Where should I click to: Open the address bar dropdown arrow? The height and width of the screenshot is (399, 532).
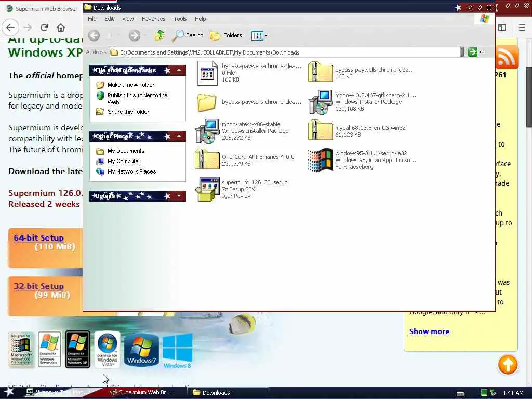click(x=462, y=52)
